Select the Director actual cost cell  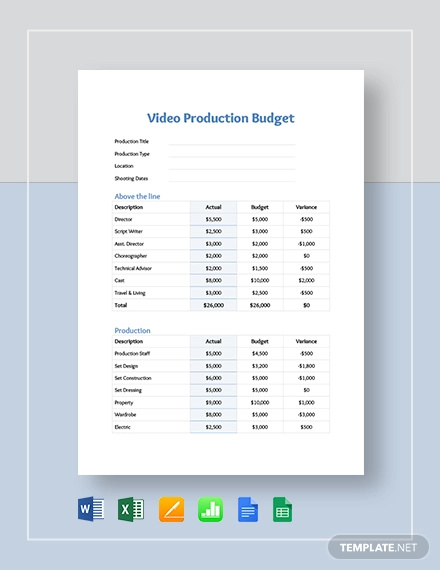213,219
